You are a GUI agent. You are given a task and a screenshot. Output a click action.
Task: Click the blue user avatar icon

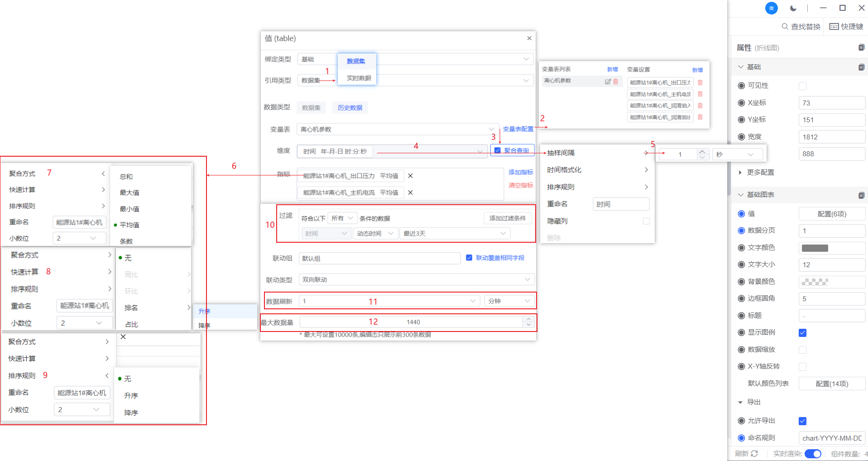click(x=771, y=8)
